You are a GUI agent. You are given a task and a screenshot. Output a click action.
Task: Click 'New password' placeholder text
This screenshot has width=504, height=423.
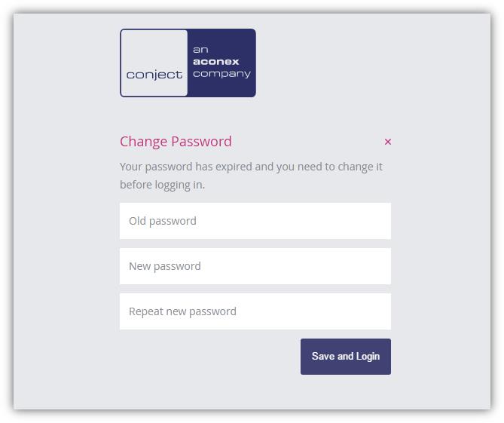[x=165, y=266]
